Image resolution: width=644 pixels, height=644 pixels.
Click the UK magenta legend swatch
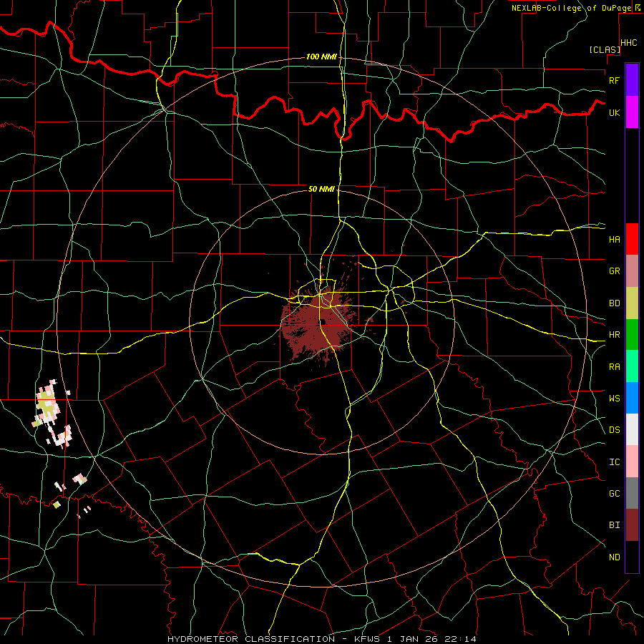coord(632,112)
